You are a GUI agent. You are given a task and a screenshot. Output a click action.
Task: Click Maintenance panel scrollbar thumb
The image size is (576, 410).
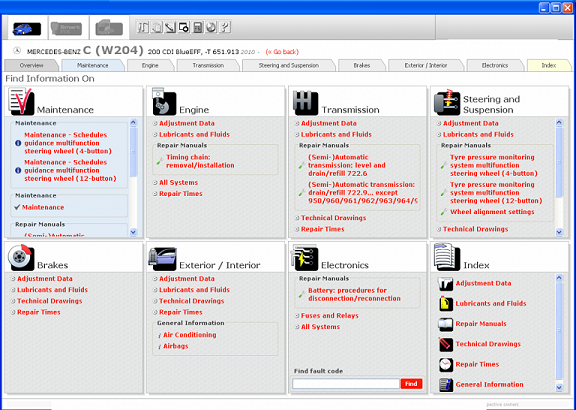point(133,151)
